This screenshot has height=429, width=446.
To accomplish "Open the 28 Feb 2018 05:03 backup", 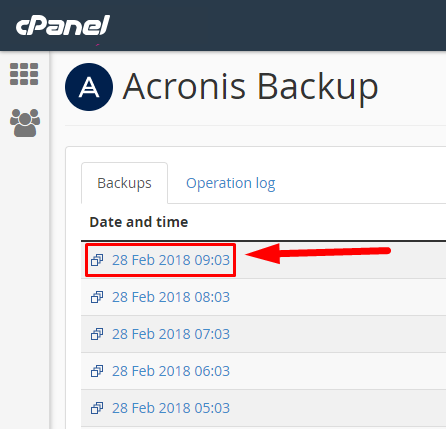I will (x=171, y=408).
